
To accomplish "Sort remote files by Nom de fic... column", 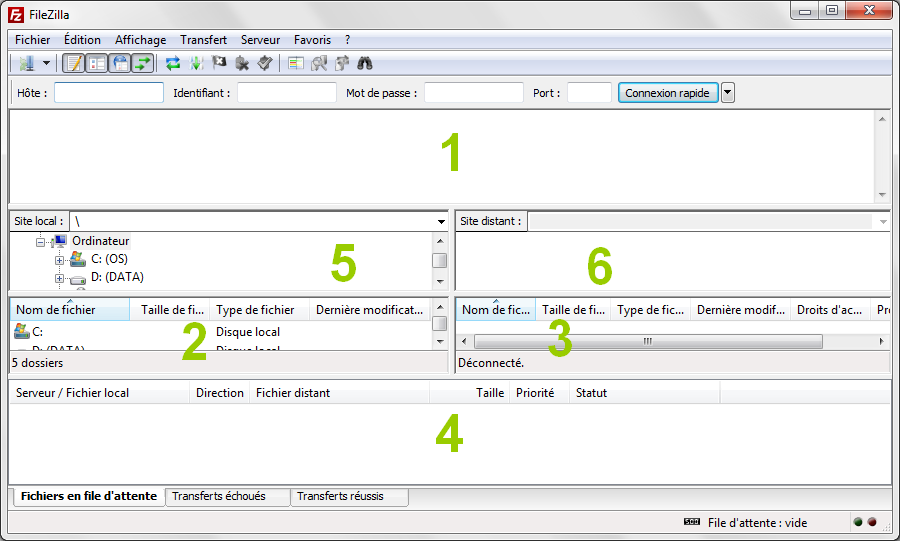I will click(496, 310).
